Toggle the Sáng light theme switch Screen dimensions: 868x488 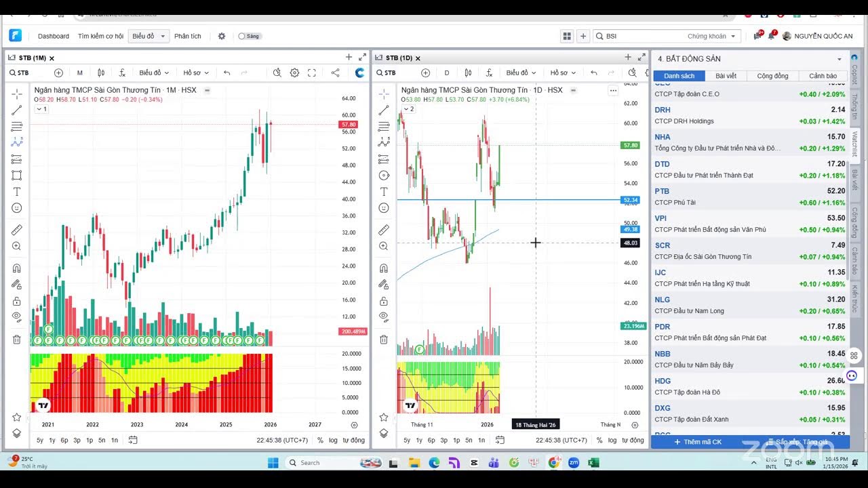click(250, 36)
